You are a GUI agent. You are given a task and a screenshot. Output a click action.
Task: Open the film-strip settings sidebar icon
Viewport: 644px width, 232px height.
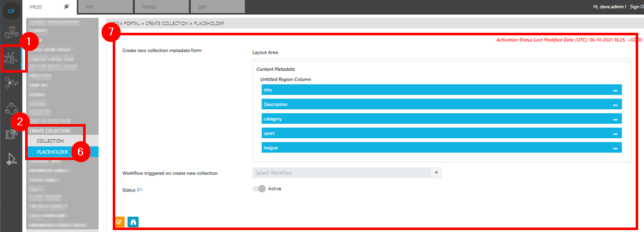click(12, 134)
